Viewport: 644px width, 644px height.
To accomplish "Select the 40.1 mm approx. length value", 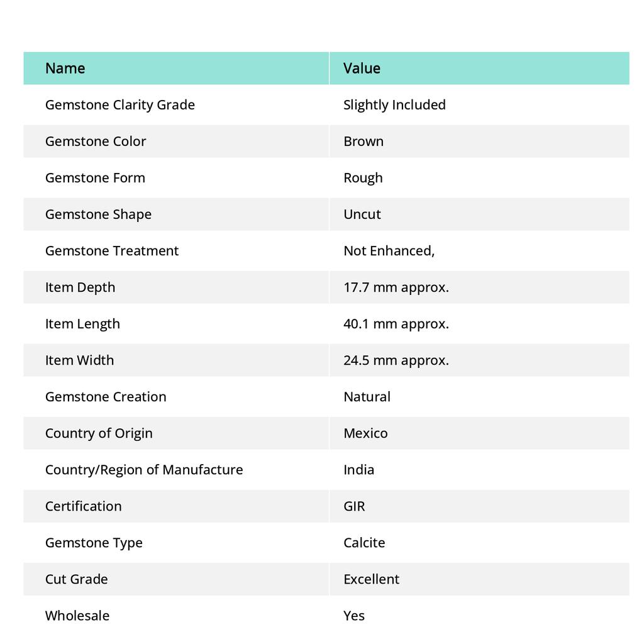I will [x=396, y=324].
